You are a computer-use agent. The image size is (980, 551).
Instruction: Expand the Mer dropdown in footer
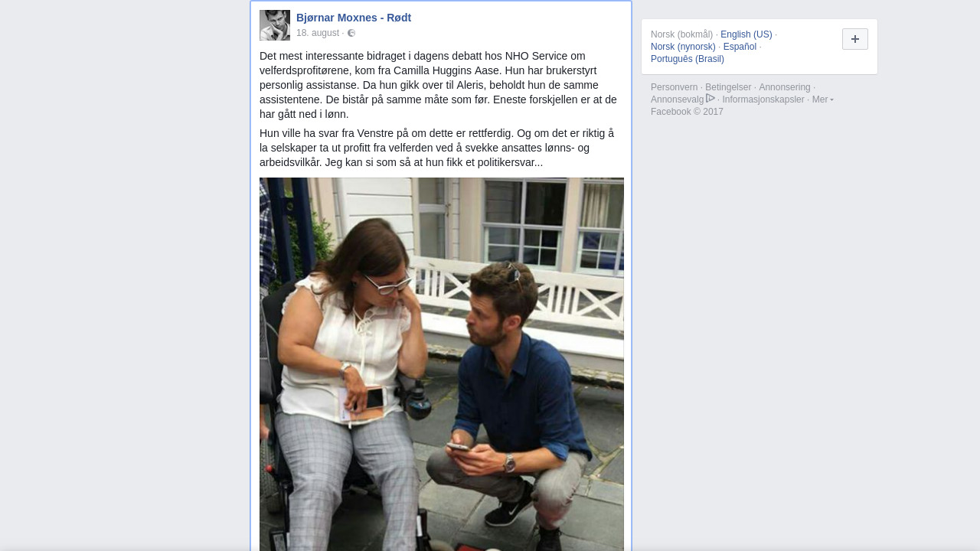(823, 99)
